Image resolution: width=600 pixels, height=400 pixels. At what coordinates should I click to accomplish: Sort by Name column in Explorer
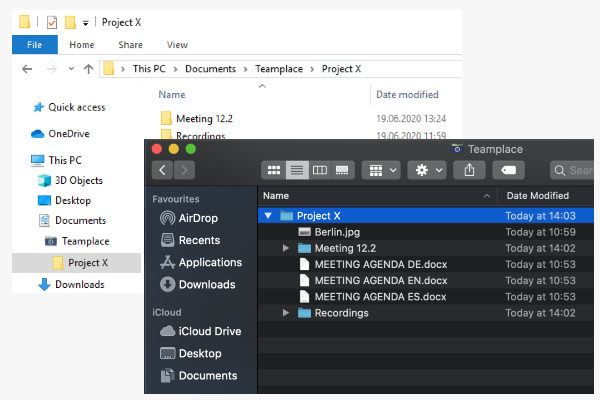point(172,95)
